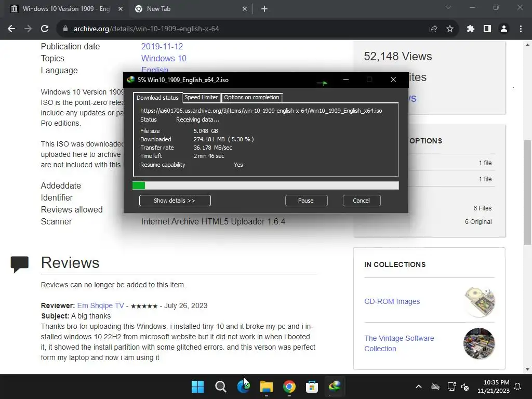The image size is (532, 399).
Task: Open the Chrome three-dot menu
Action: click(521, 29)
